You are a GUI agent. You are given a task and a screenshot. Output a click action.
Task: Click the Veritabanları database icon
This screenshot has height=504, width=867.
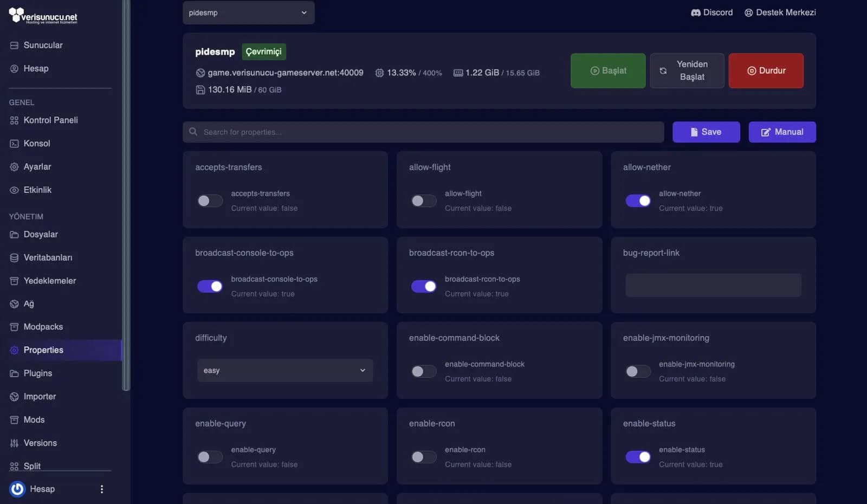point(14,258)
